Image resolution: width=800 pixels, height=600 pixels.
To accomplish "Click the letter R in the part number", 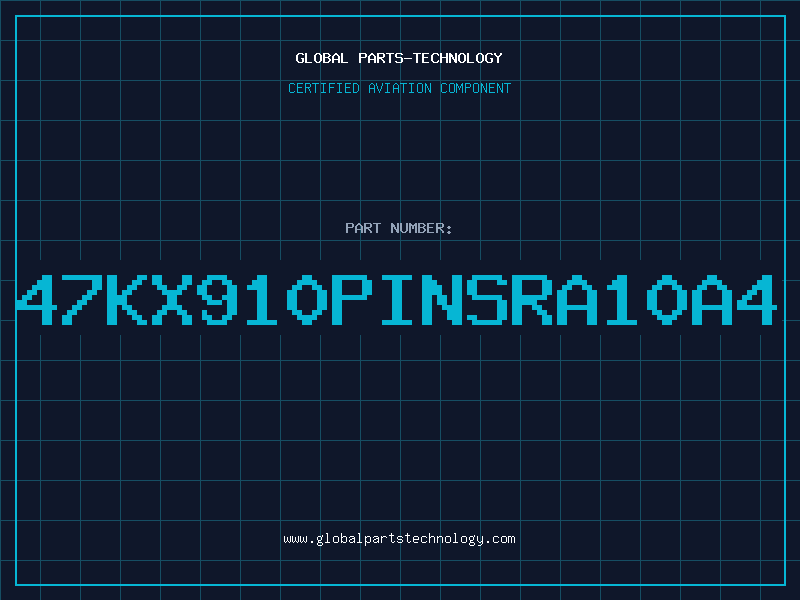I will pos(532,299).
